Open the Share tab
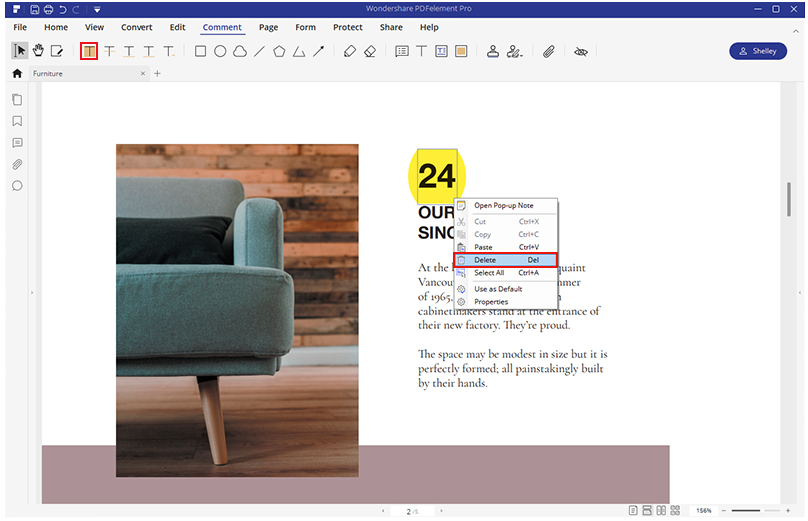 391,27
